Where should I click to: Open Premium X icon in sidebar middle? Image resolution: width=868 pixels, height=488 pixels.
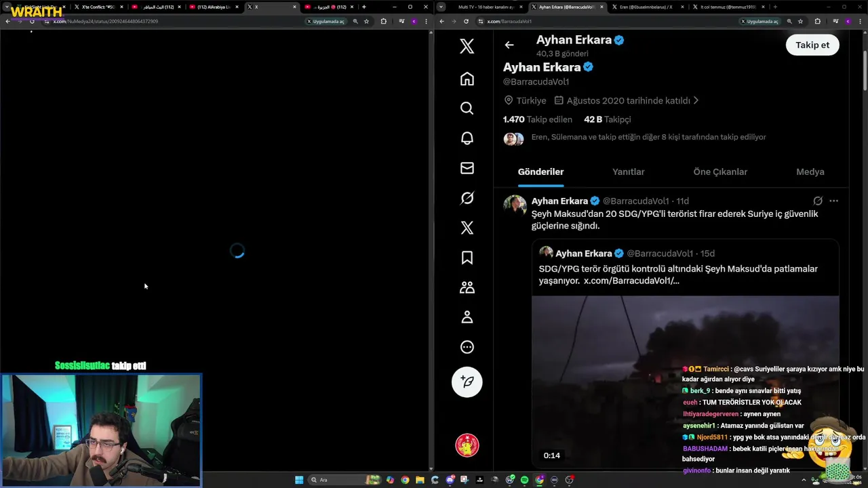pyautogui.click(x=467, y=228)
